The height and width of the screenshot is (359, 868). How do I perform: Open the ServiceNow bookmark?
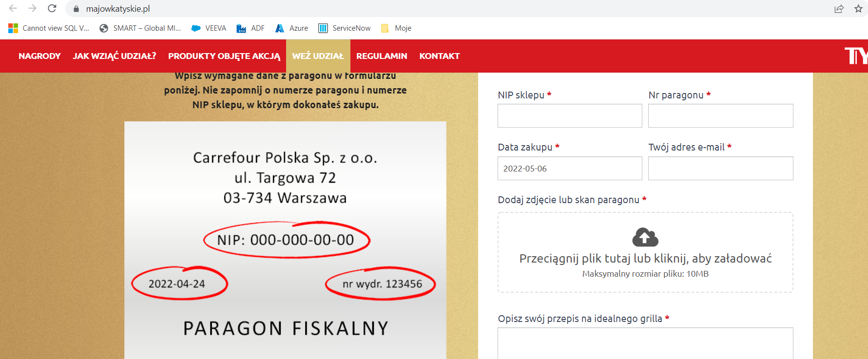coord(345,28)
